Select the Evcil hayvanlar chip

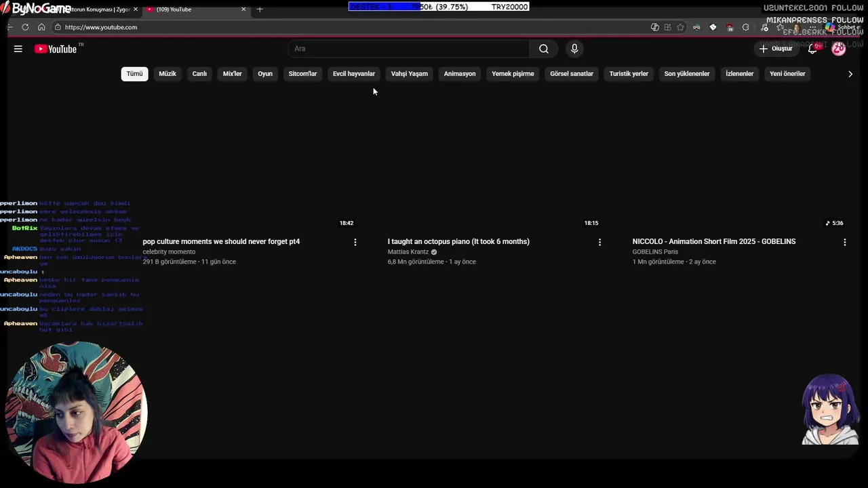coord(354,74)
